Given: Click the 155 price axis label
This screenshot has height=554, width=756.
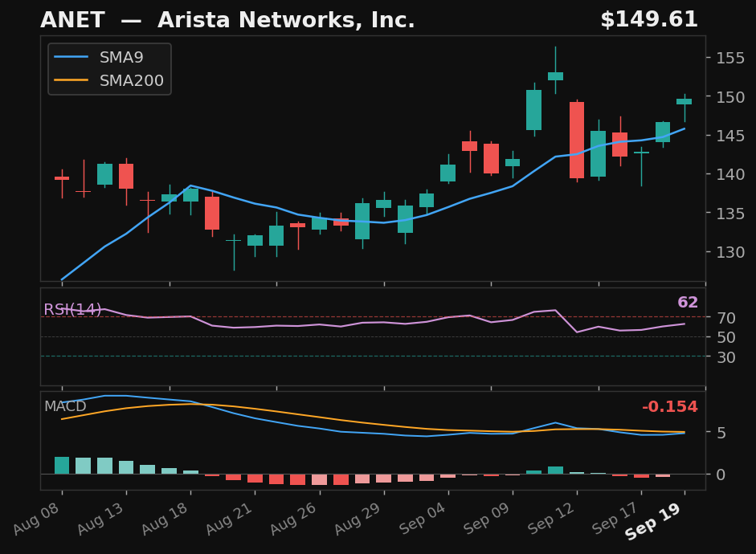Looking at the screenshot, I should (x=730, y=59).
